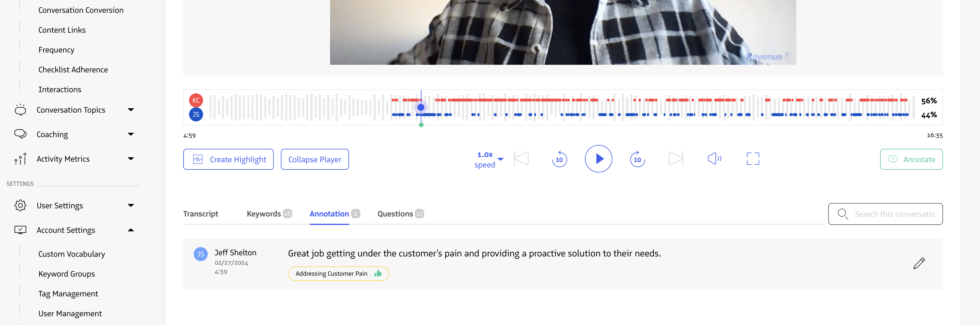
Task: Click the Activity Metrics chart icon
Action: [x=20, y=159]
